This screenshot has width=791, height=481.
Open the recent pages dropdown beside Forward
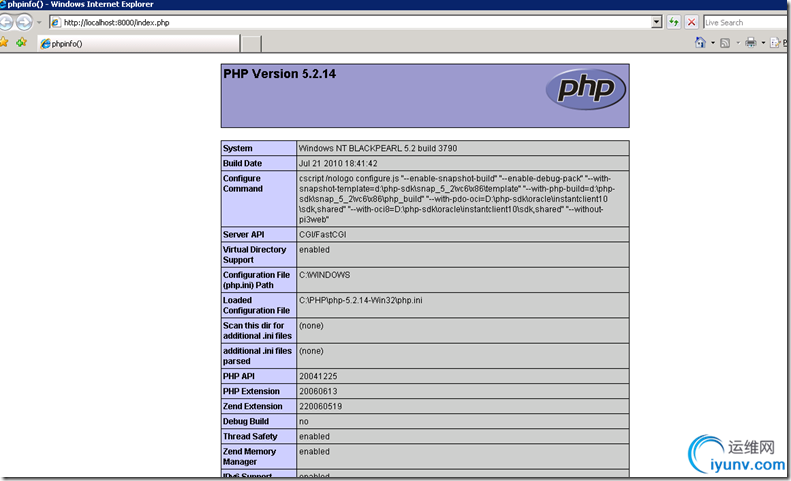39,22
